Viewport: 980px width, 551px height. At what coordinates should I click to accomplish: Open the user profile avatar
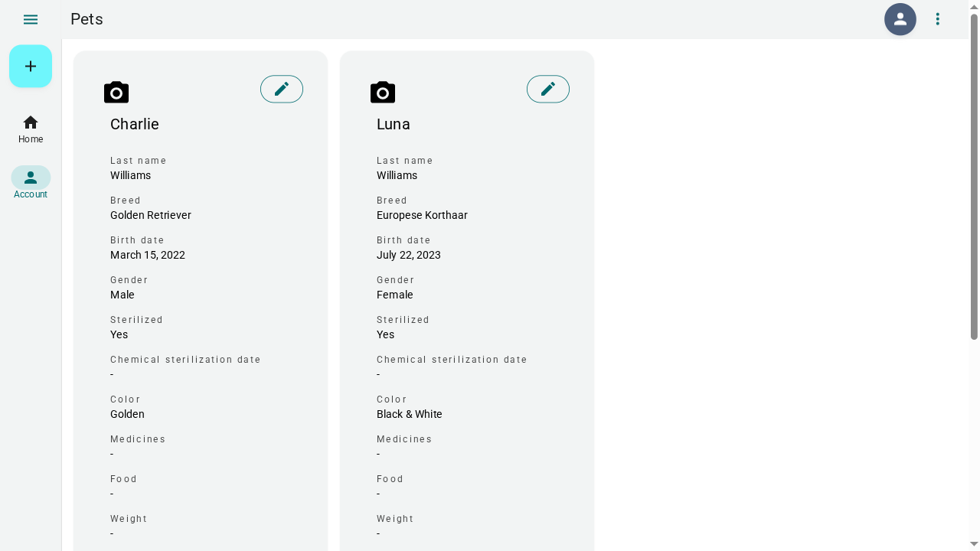coord(900,19)
